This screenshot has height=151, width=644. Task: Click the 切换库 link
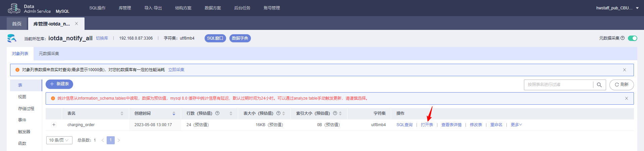102,38
